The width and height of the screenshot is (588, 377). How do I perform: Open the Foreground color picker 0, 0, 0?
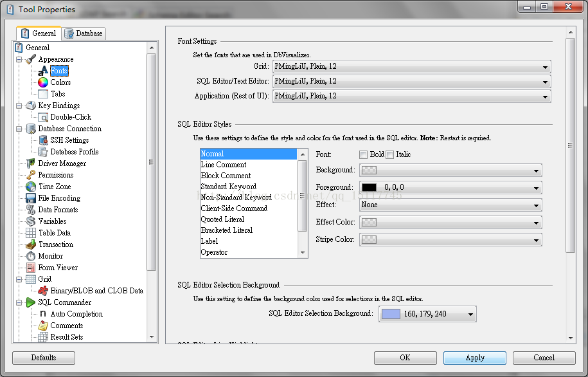450,187
